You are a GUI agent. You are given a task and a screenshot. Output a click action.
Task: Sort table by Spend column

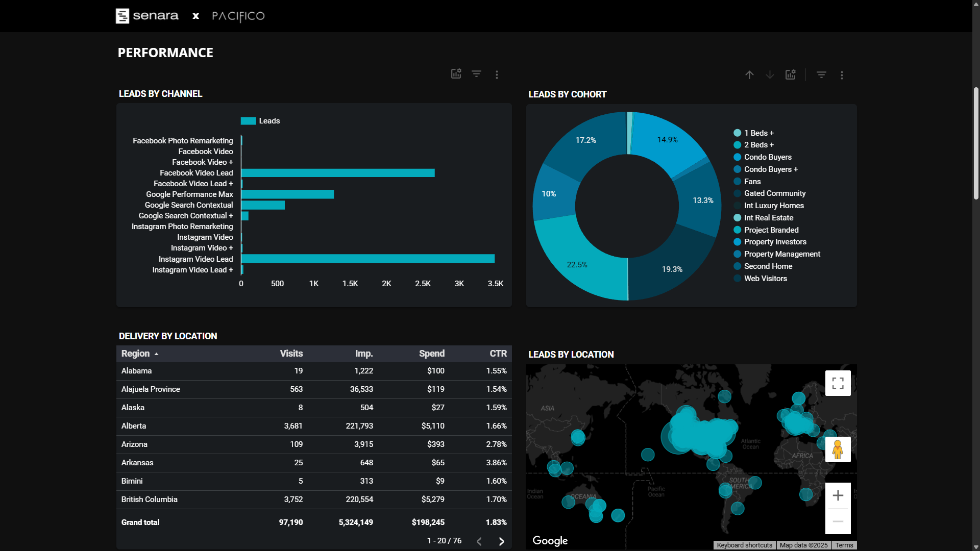click(431, 354)
